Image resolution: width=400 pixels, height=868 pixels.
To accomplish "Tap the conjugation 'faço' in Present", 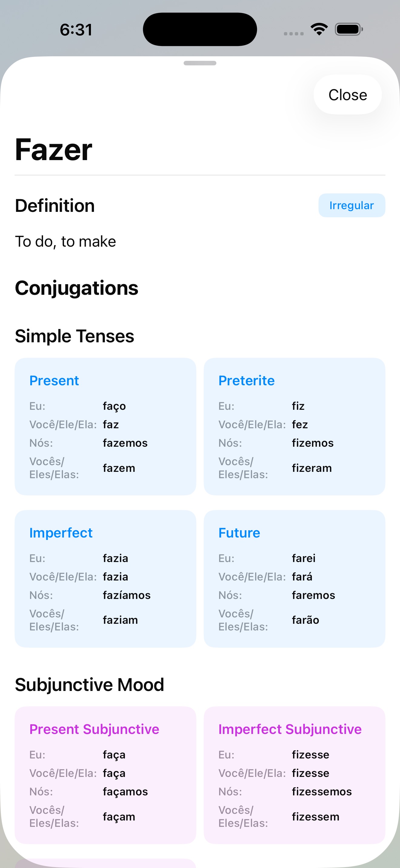I will (114, 406).
